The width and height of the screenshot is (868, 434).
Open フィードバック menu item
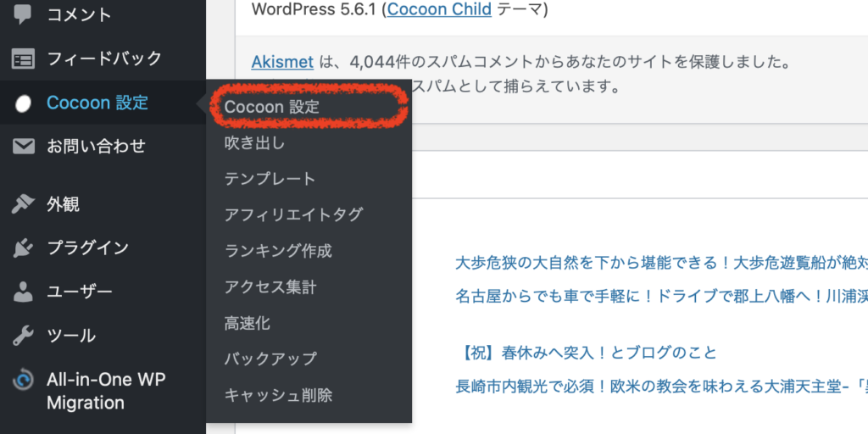[x=104, y=58]
